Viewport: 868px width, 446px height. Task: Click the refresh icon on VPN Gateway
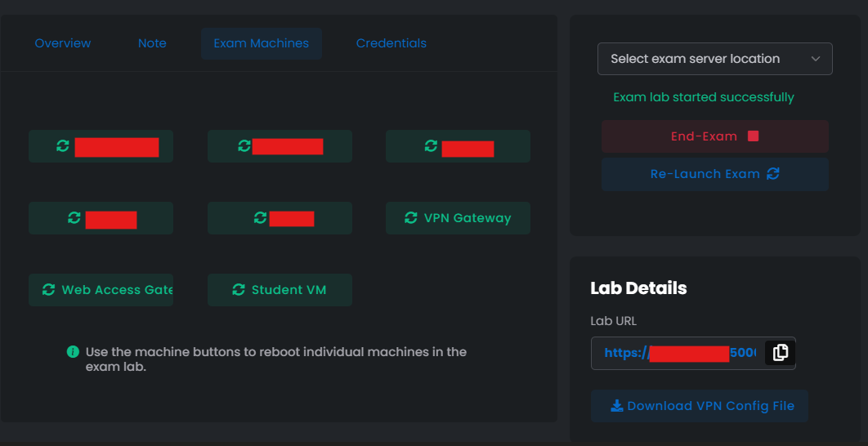[411, 218]
